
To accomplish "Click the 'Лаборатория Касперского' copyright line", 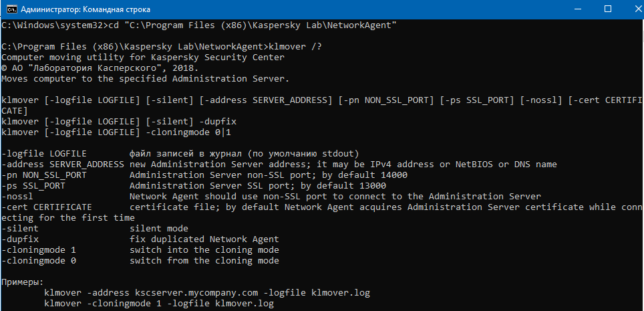I will 100,68.
